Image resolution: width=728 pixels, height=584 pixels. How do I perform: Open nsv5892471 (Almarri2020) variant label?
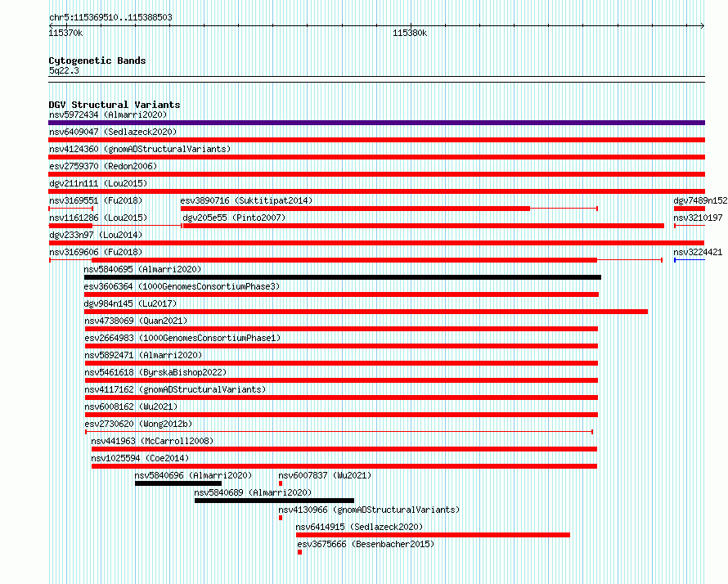(143, 355)
